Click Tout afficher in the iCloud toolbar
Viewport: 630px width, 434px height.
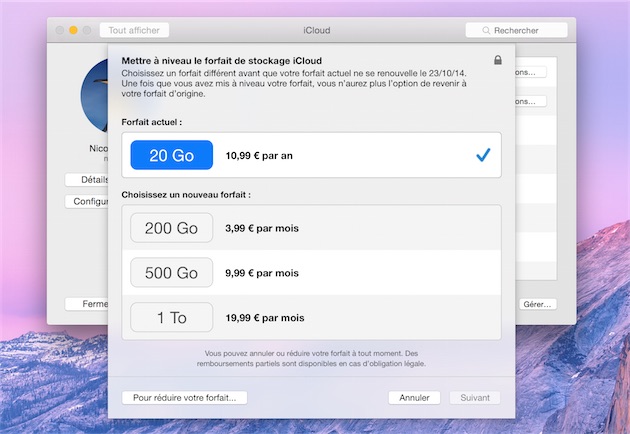click(134, 30)
